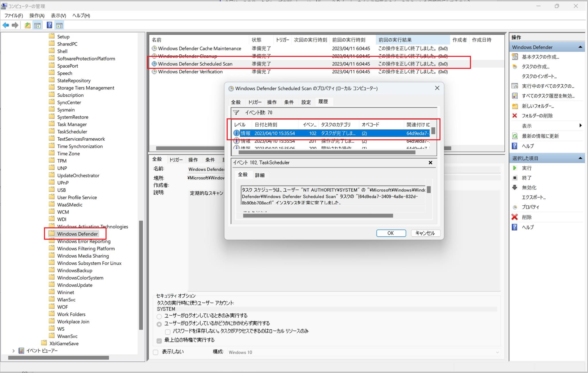Click the Back arrow toolbar icon
588x373 pixels.
6,25
